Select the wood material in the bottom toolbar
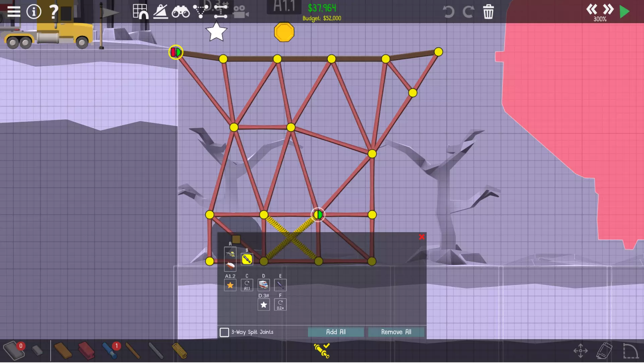 pyautogui.click(x=63, y=351)
